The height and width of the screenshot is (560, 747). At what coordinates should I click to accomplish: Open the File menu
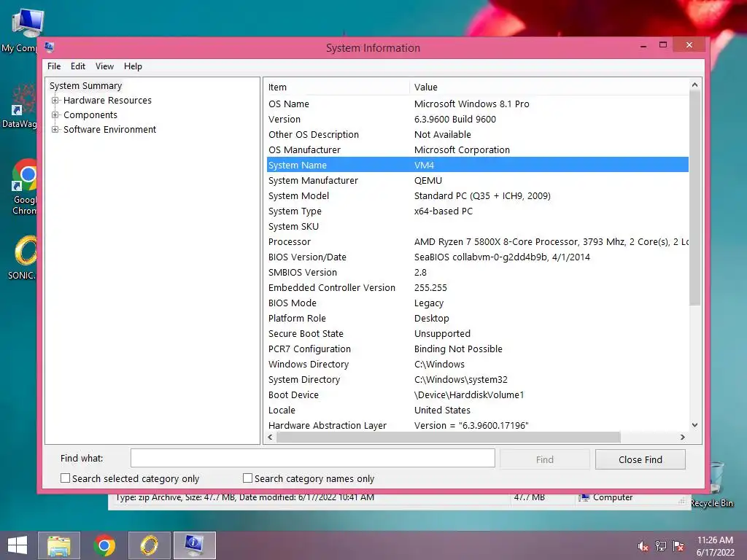[x=54, y=66]
